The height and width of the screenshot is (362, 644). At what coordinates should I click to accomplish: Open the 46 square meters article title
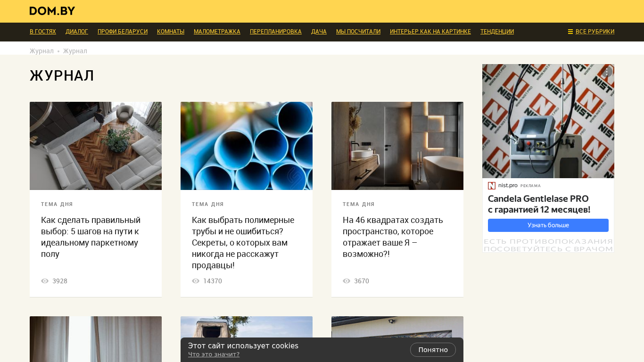(393, 237)
